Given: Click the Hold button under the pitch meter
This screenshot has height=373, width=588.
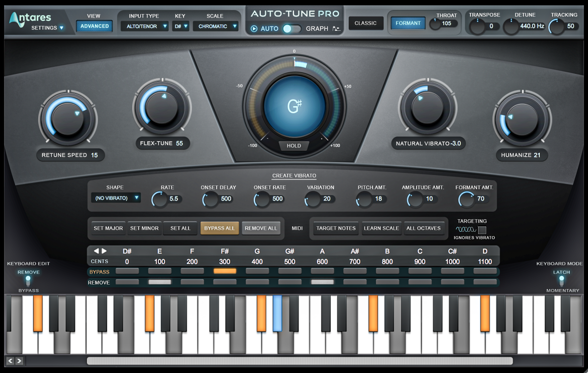Looking at the screenshot, I should [x=294, y=146].
